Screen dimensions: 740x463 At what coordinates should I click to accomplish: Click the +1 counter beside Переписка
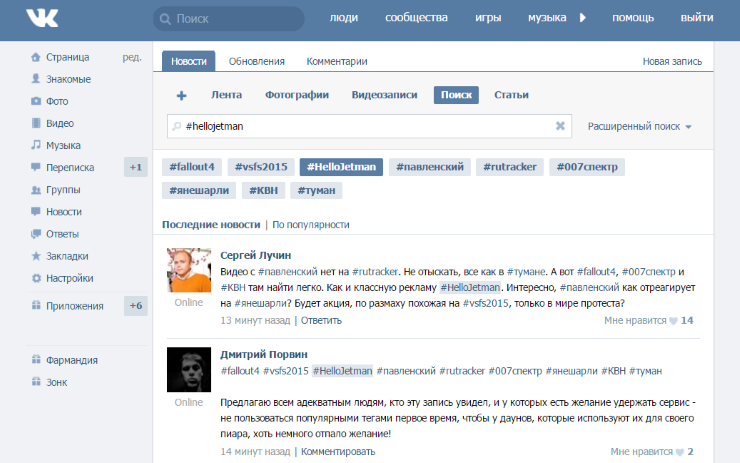136,167
